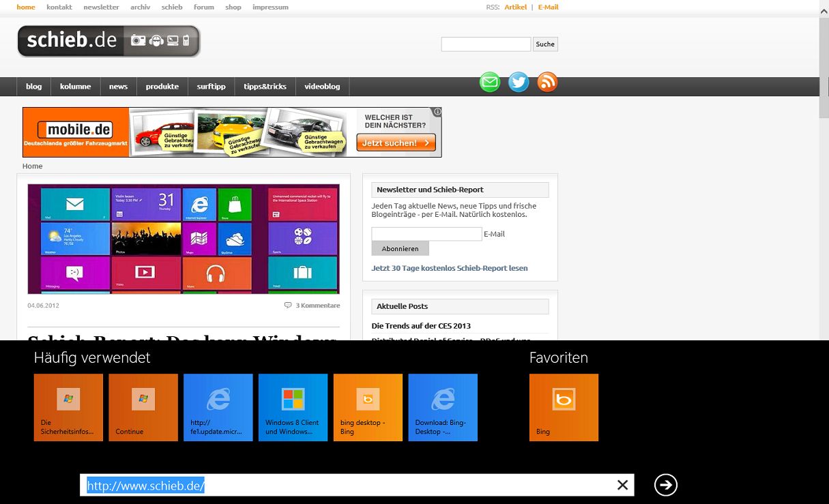829x504 pixels.
Task: Open the blue Twitter bird icon
Action: 519,82
